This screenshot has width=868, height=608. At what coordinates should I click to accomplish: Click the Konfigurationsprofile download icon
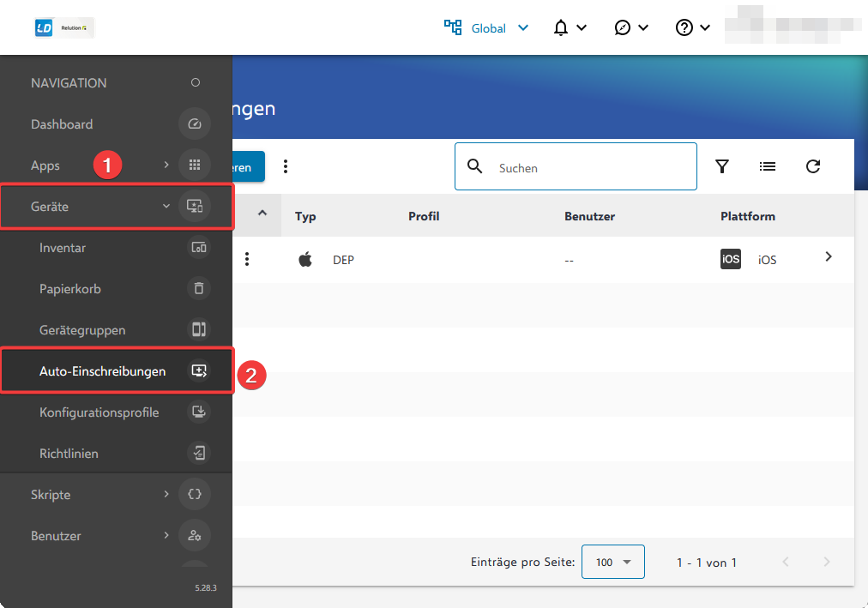pyautogui.click(x=199, y=412)
